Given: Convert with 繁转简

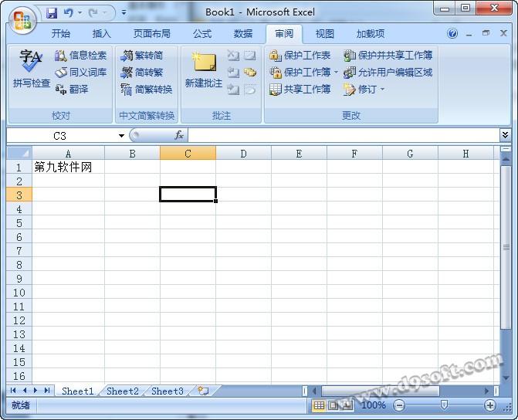Looking at the screenshot, I should (142, 56).
